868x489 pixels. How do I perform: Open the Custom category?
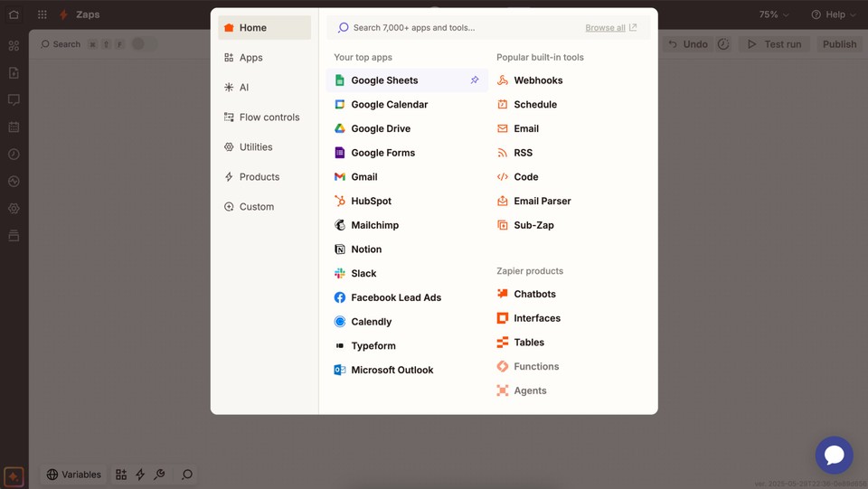click(265, 207)
